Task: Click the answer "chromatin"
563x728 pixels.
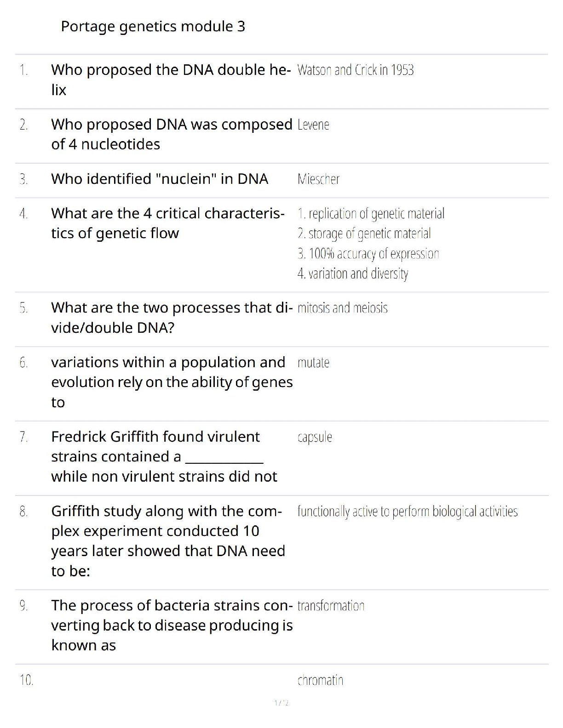Action: (320, 680)
